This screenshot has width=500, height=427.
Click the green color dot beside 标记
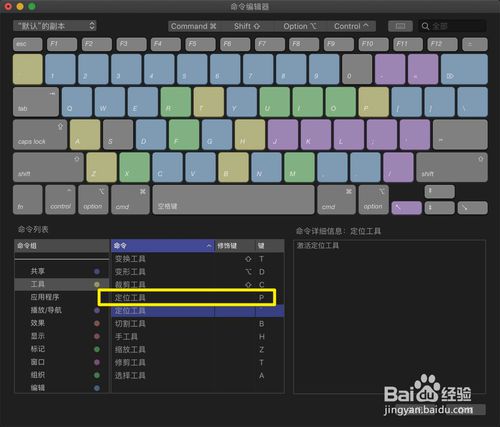tap(97, 349)
